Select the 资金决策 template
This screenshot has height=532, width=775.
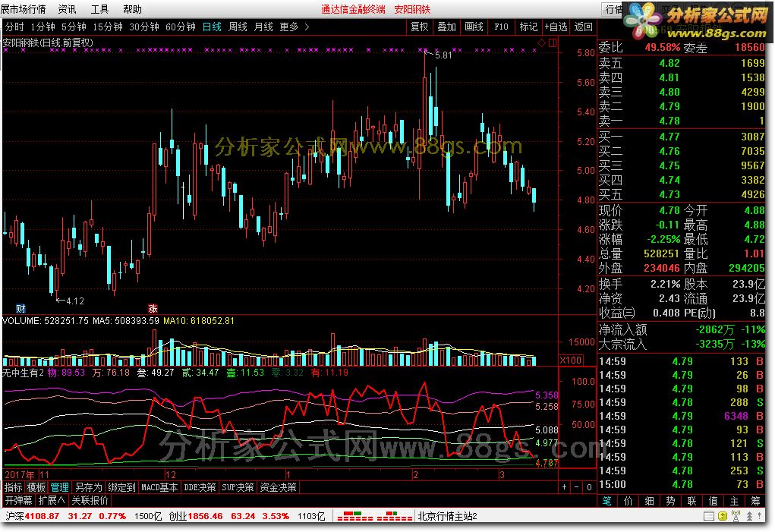coord(279,487)
